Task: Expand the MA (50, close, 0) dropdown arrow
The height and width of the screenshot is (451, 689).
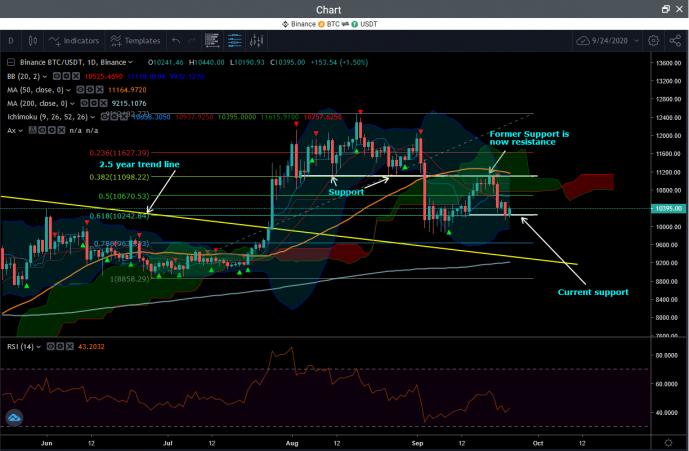Action: click(68, 90)
